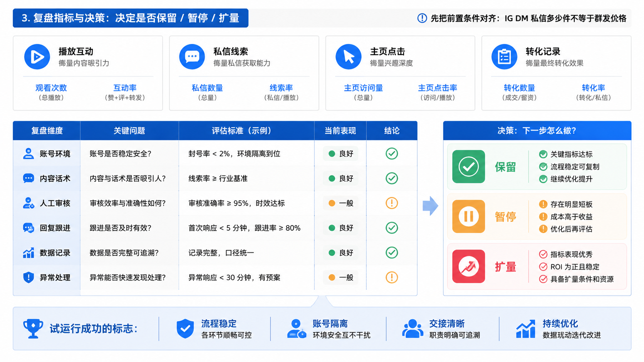Click the 账号环境 person icon
Screen dimensions: 644x362
28,153
